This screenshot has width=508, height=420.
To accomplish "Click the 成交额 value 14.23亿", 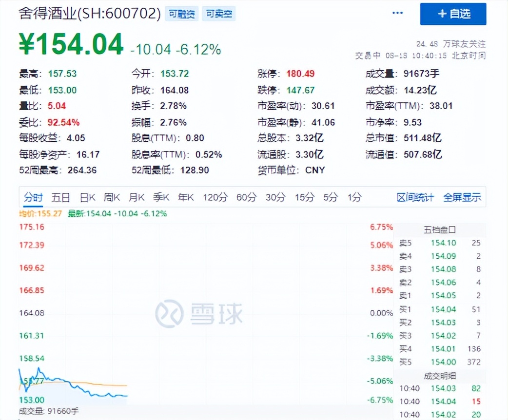I will click(420, 90).
